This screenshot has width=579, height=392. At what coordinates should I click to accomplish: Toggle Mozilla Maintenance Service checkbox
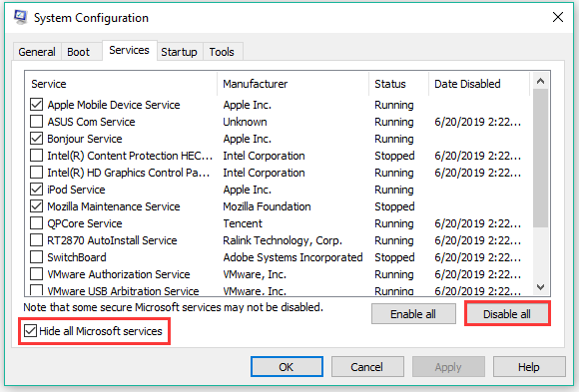(x=36, y=206)
